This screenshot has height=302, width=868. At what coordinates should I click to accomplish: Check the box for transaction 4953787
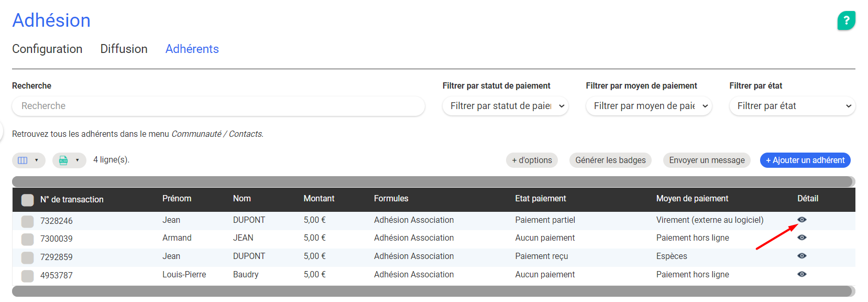[27, 276]
